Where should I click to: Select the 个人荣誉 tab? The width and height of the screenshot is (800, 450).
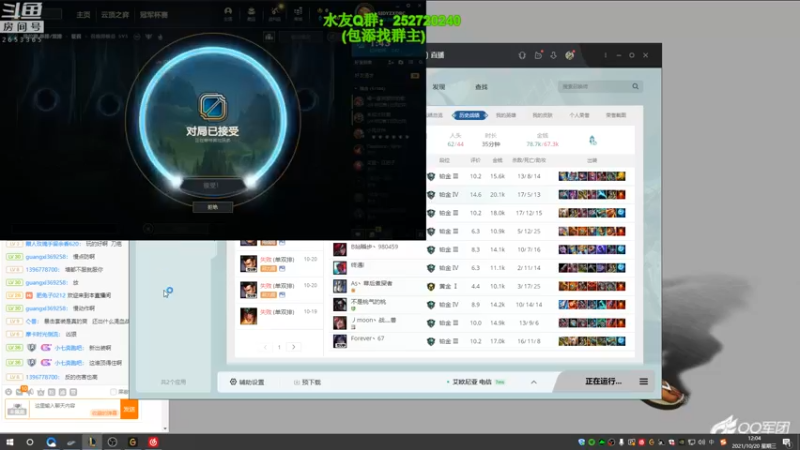579,115
